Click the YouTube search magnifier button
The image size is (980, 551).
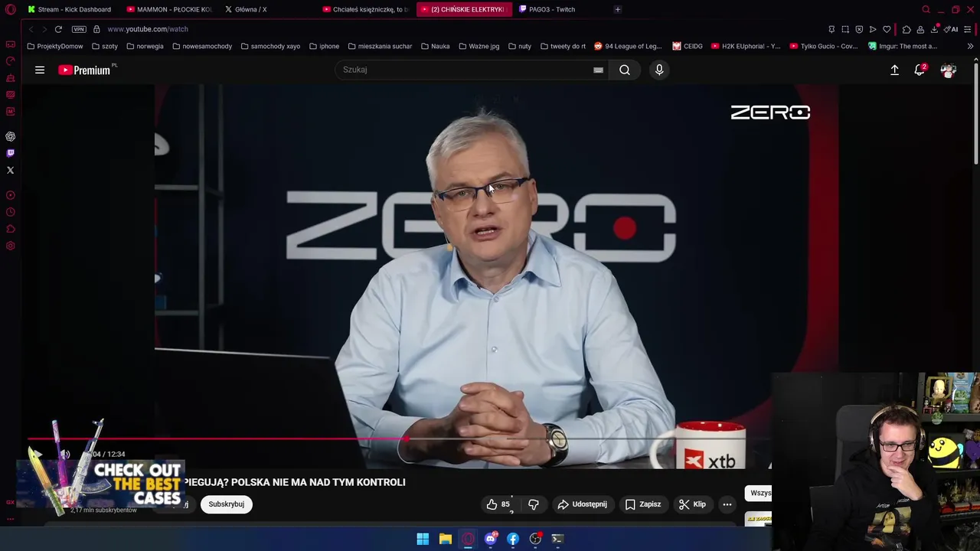(x=625, y=70)
